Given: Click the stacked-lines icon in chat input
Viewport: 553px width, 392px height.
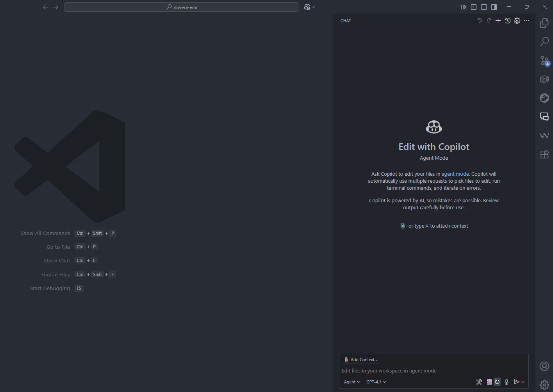Looking at the screenshot, I should (x=489, y=382).
